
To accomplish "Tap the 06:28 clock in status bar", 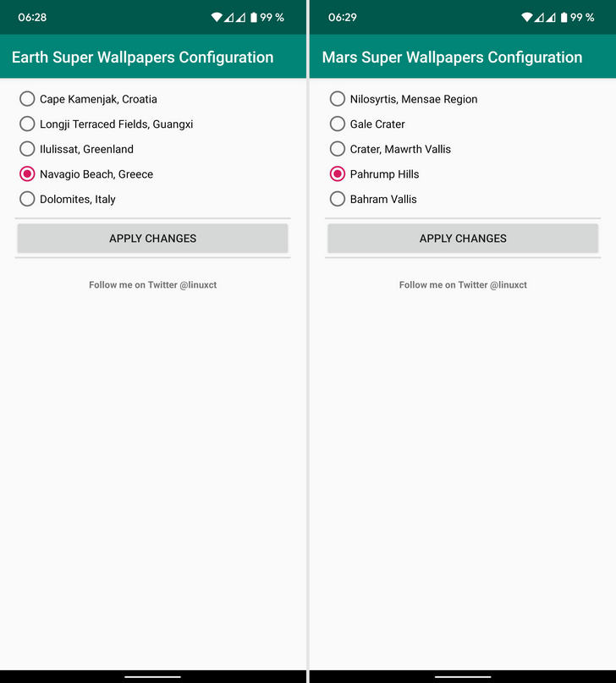I will tap(32, 18).
